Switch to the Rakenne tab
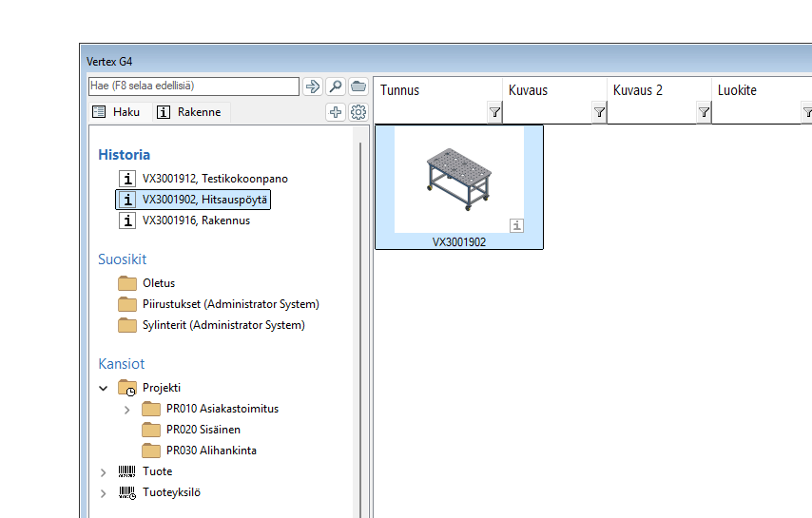Viewport: 812px width, 518px height. tap(189, 112)
